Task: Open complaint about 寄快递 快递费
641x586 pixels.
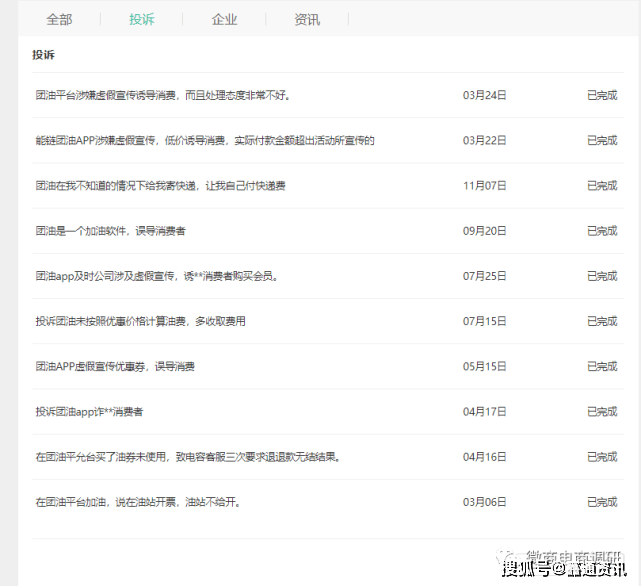Action: [160, 186]
